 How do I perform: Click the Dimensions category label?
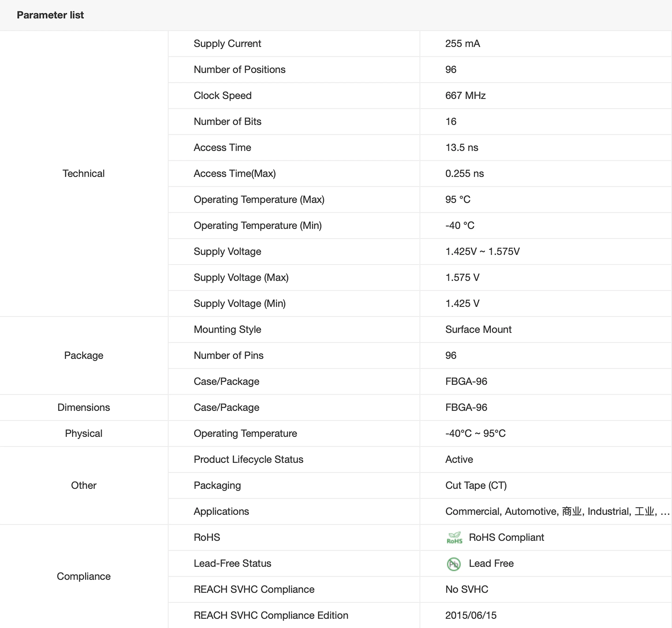84,407
